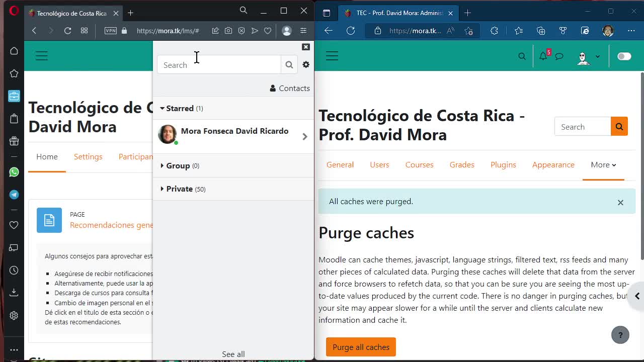
Task: Open message bubble icon in Edge Moodle
Action: click(559, 56)
